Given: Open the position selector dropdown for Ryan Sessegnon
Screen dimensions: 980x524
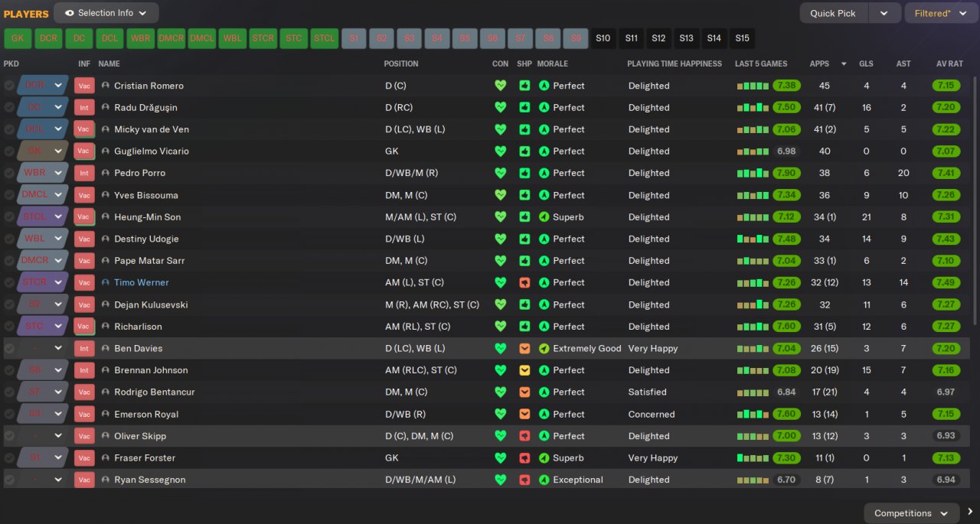Looking at the screenshot, I should pos(43,480).
